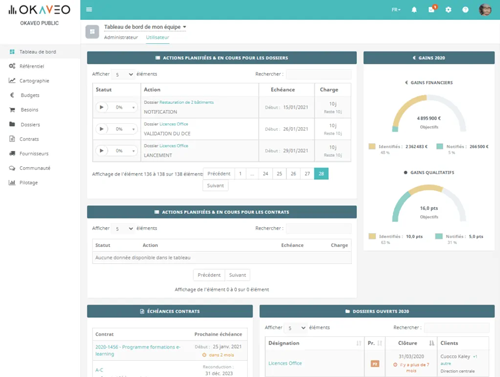Open progress dropdown for LANCEMENT row

pyautogui.click(x=133, y=151)
